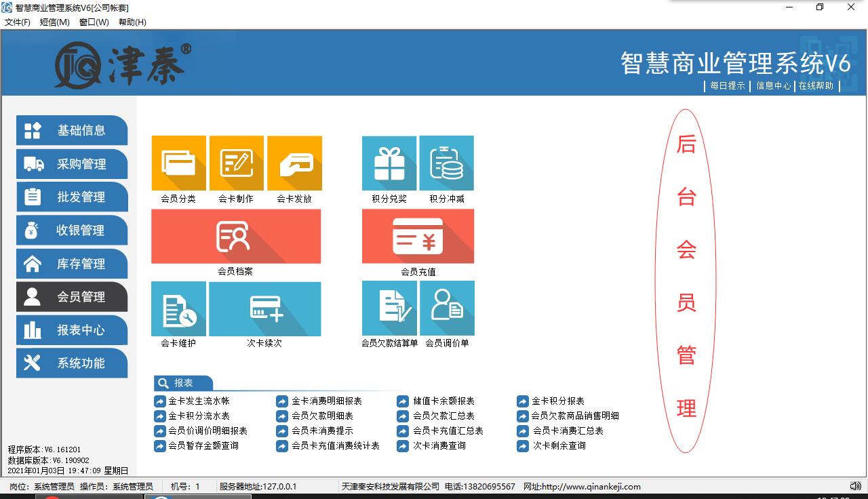Image resolution: width=868 pixels, height=499 pixels.
Task: Open the 会员欠款结算单 icon
Action: 389,309
